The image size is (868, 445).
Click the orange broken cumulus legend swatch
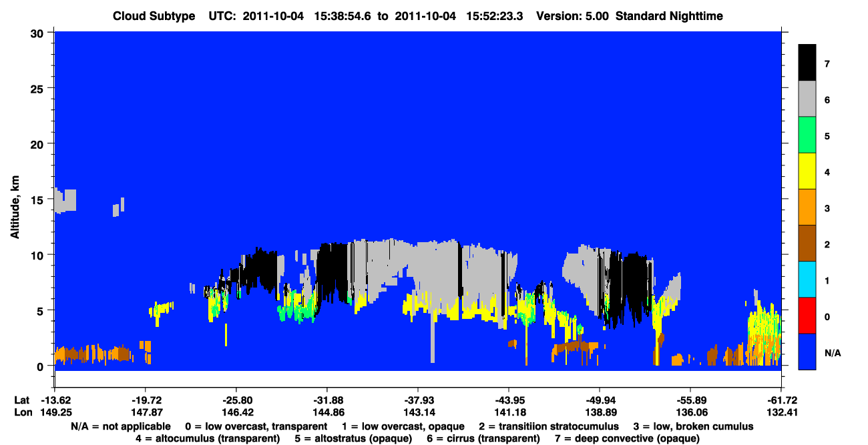[x=807, y=207]
